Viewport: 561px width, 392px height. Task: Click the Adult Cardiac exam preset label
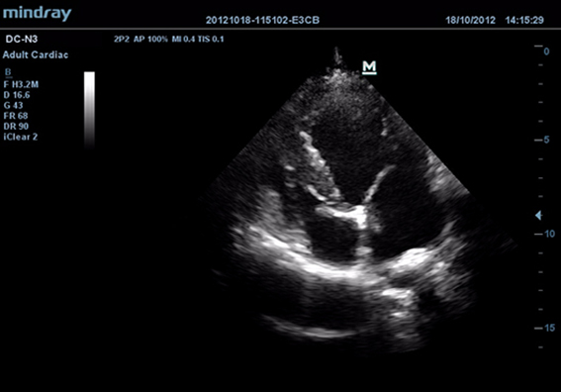[x=36, y=54]
